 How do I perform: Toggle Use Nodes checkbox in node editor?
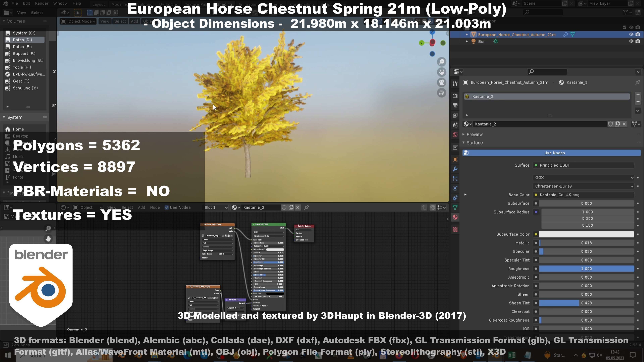167,207
